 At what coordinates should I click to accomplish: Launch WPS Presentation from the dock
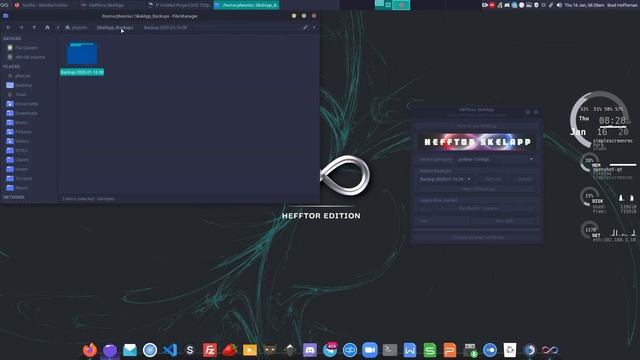(x=450, y=350)
